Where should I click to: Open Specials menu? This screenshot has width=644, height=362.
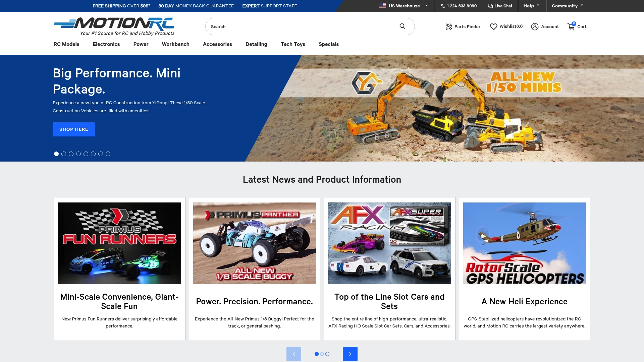(329, 44)
